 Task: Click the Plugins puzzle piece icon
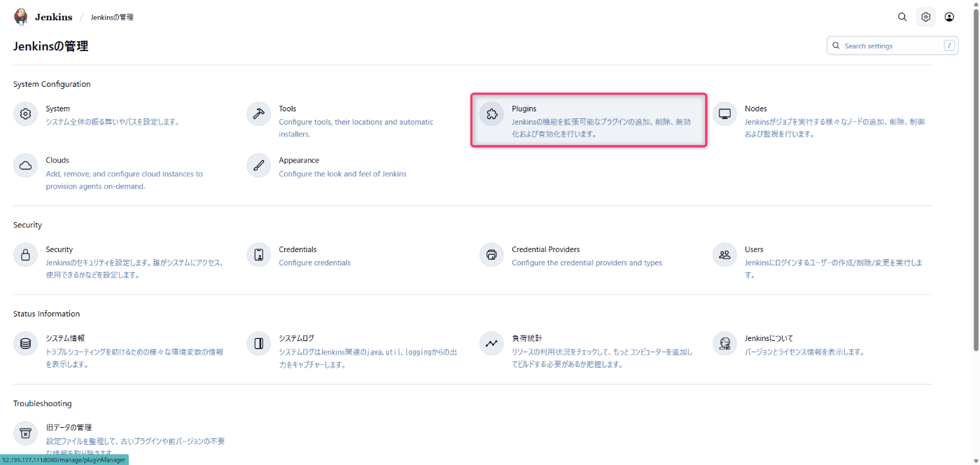491,114
